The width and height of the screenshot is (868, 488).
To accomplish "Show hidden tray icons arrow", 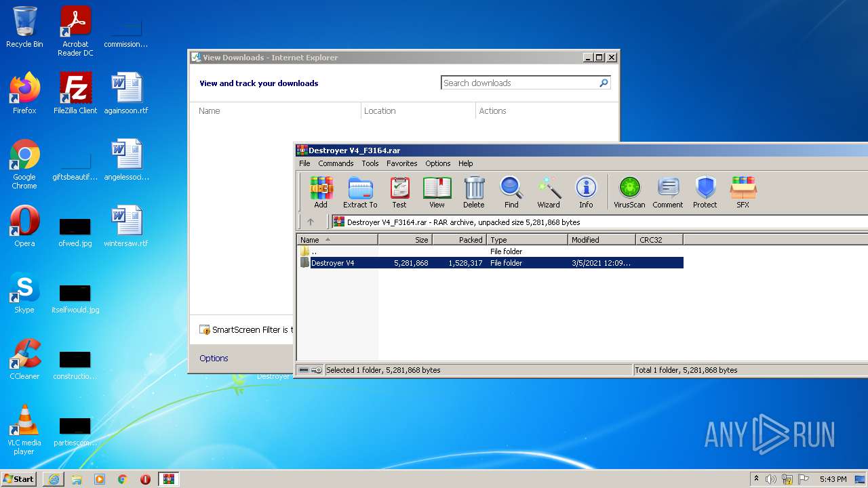I will (x=757, y=479).
